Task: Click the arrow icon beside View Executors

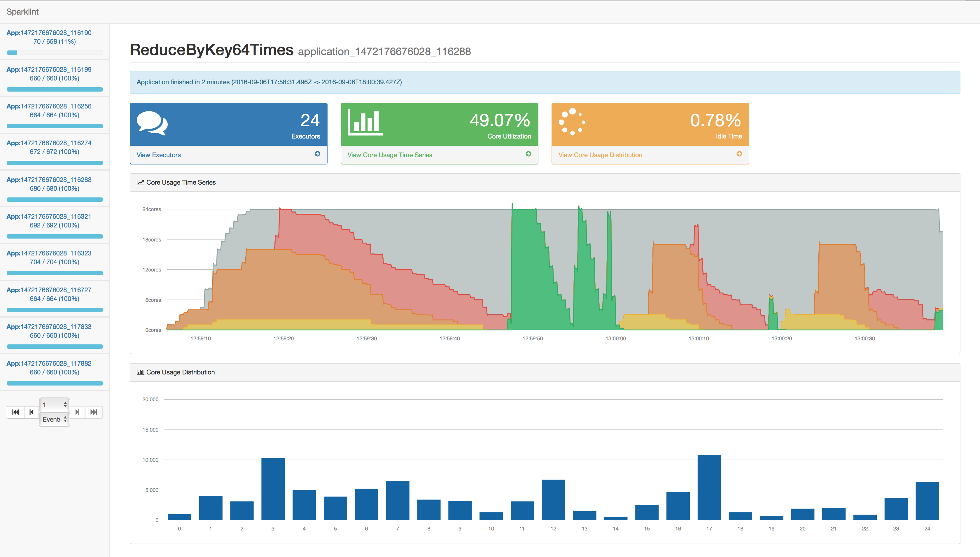Action: tap(317, 154)
